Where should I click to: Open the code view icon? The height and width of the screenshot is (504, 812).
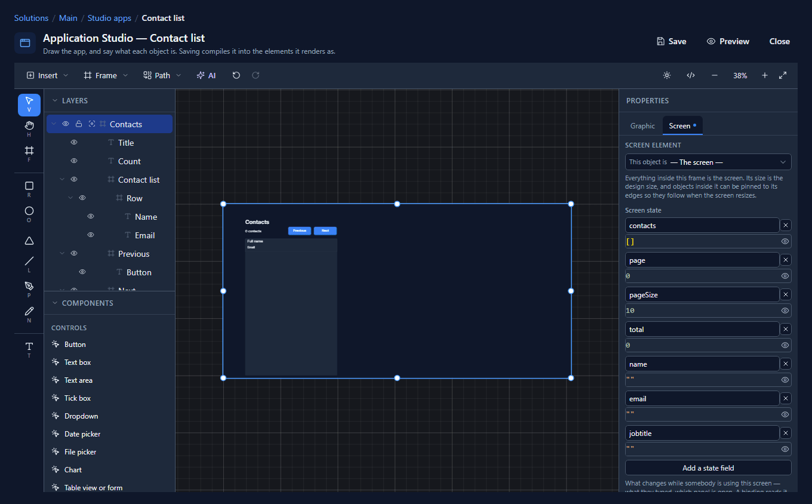[x=691, y=75]
